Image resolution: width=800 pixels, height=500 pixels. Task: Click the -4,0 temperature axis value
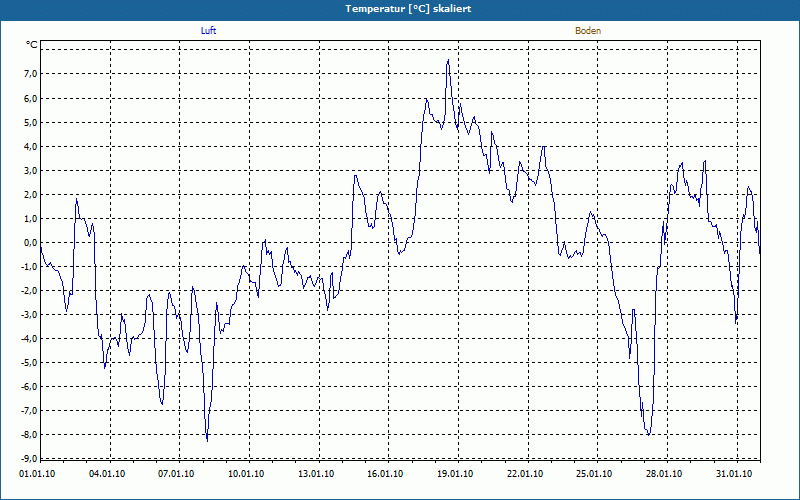pos(29,338)
